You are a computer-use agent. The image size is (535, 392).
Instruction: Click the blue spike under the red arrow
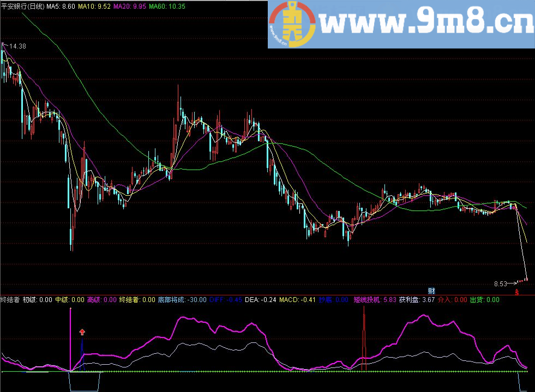[x=82, y=354]
